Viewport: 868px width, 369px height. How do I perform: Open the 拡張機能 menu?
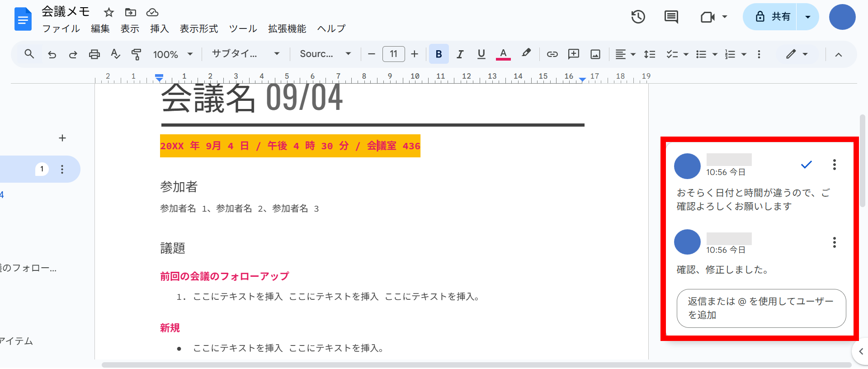point(287,28)
